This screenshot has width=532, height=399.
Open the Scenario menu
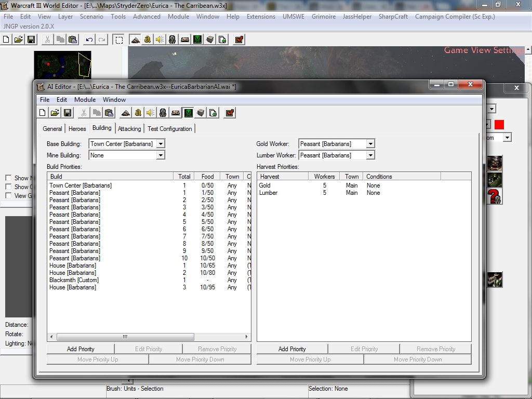coord(91,17)
